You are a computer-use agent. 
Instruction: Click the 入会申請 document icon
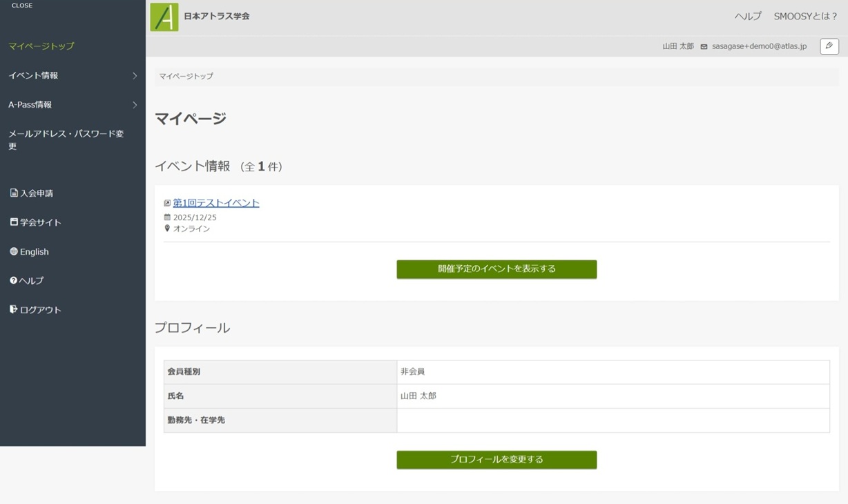[x=14, y=193]
